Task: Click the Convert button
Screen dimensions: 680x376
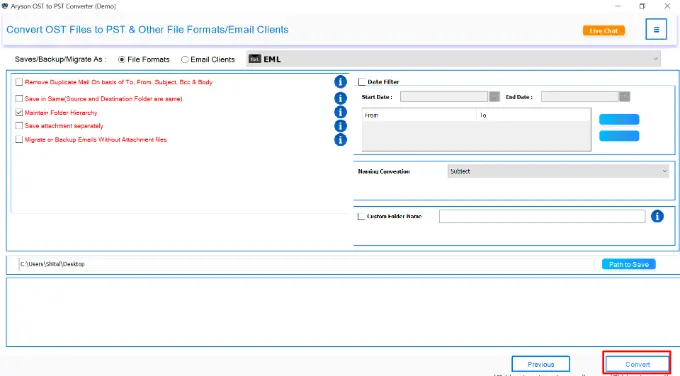Action: click(x=637, y=364)
